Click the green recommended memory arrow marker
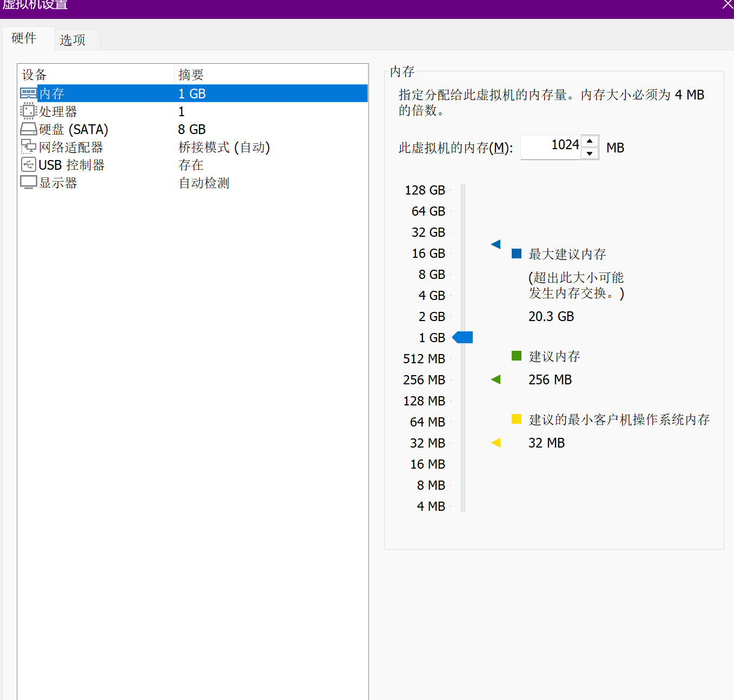734x700 pixels. click(x=495, y=379)
